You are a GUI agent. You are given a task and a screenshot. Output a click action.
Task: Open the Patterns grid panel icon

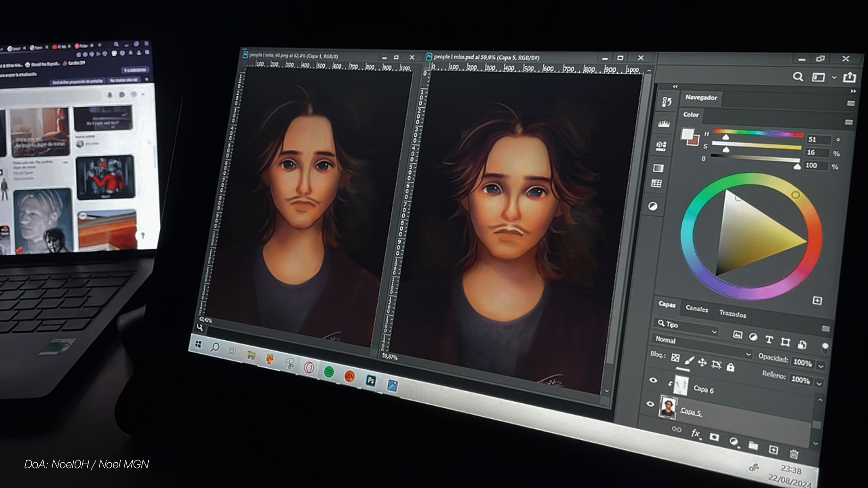click(x=656, y=183)
